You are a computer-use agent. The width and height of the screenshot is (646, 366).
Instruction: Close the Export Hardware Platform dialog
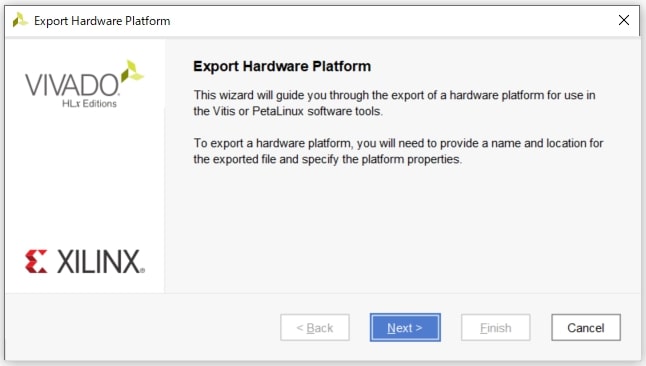coord(624,20)
